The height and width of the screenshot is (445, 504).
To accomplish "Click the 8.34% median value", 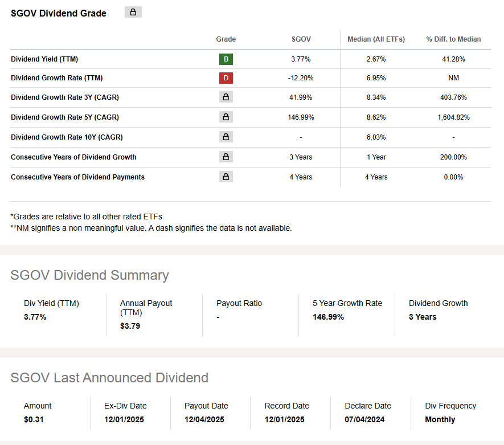I will [x=376, y=97].
